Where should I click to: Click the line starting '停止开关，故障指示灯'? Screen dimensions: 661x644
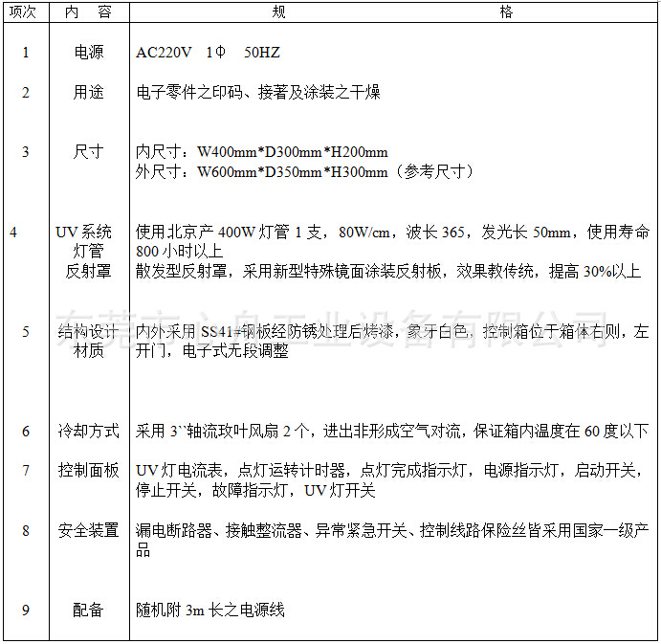tap(255, 491)
